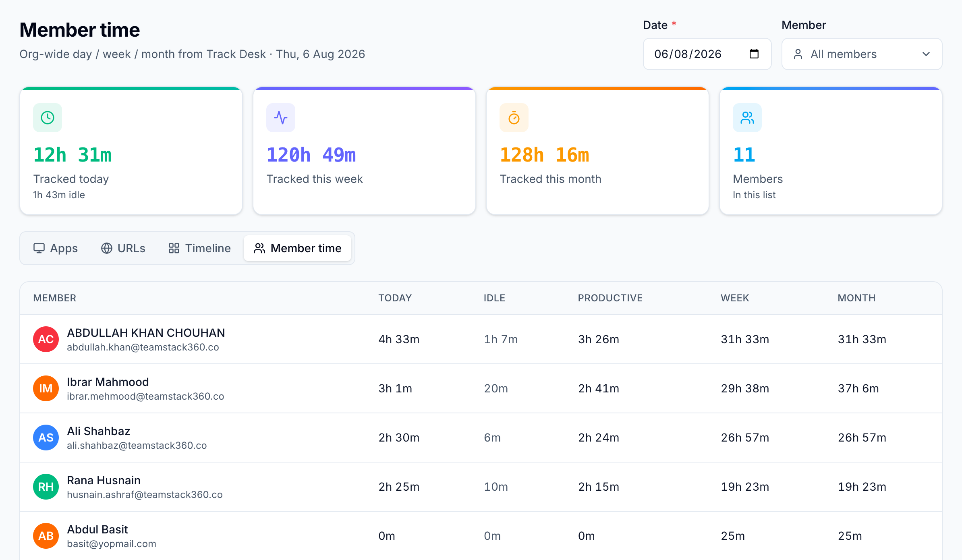This screenshot has width=962, height=560.
Task: Click the orange stopwatch icon on monthly card
Action: point(514,118)
